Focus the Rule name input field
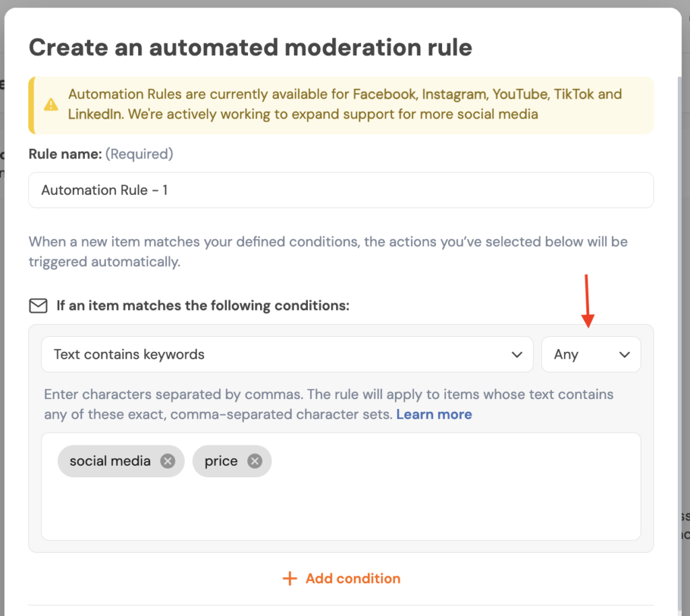 [340, 190]
